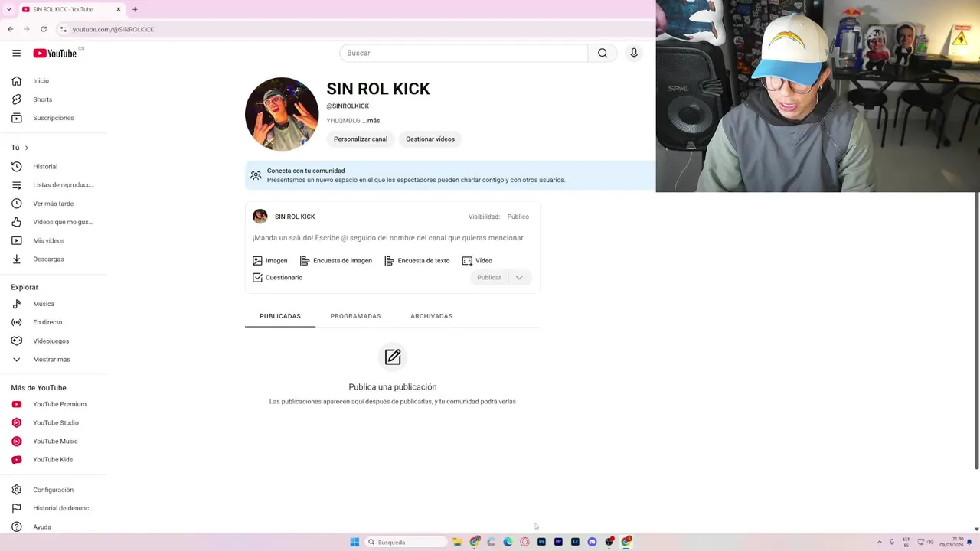
Task: Start voice search with the microphone
Action: [634, 53]
